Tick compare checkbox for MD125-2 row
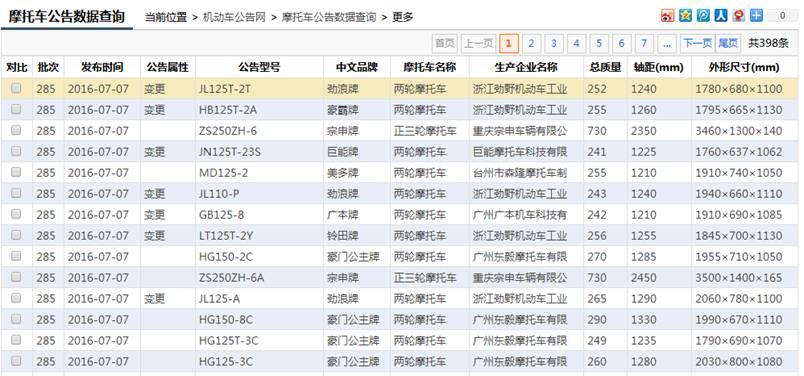 click(x=16, y=172)
